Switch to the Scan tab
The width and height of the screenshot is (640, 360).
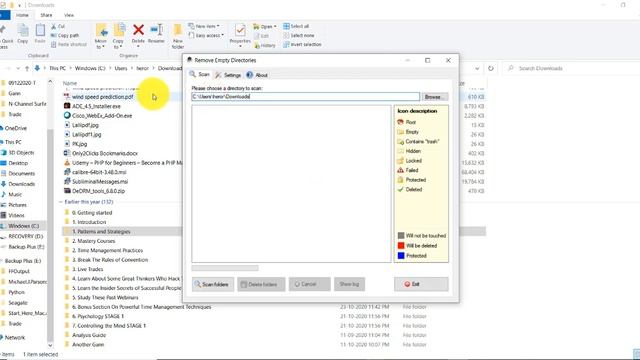point(200,75)
